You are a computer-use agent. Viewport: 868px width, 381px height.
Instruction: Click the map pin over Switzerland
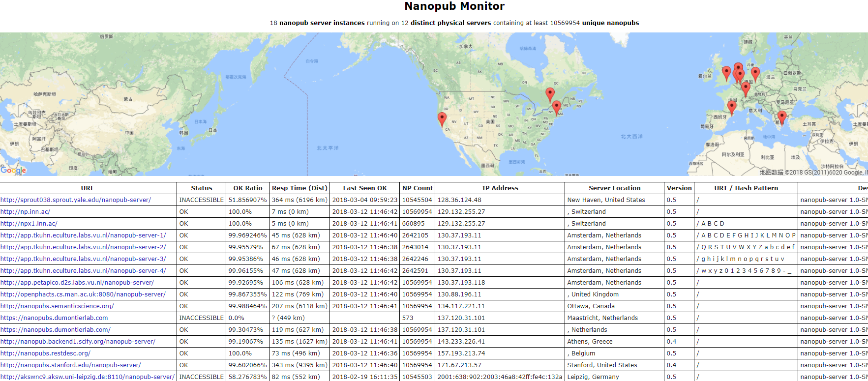746,89
